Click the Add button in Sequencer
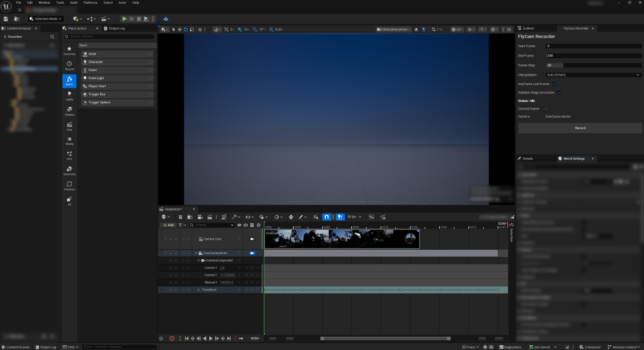The height and width of the screenshot is (350, 644). pos(168,225)
